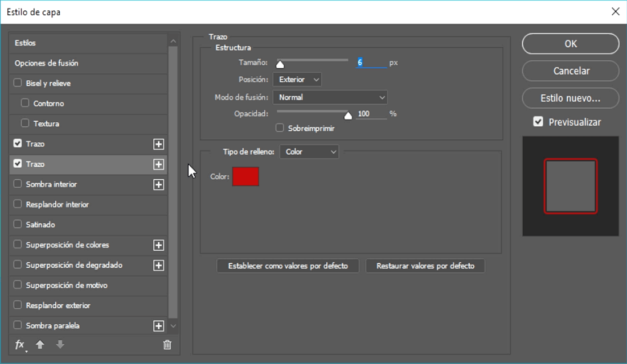The height and width of the screenshot is (364, 627).
Task: Click the Tamaño px value field
Action: click(x=371, y=63)
